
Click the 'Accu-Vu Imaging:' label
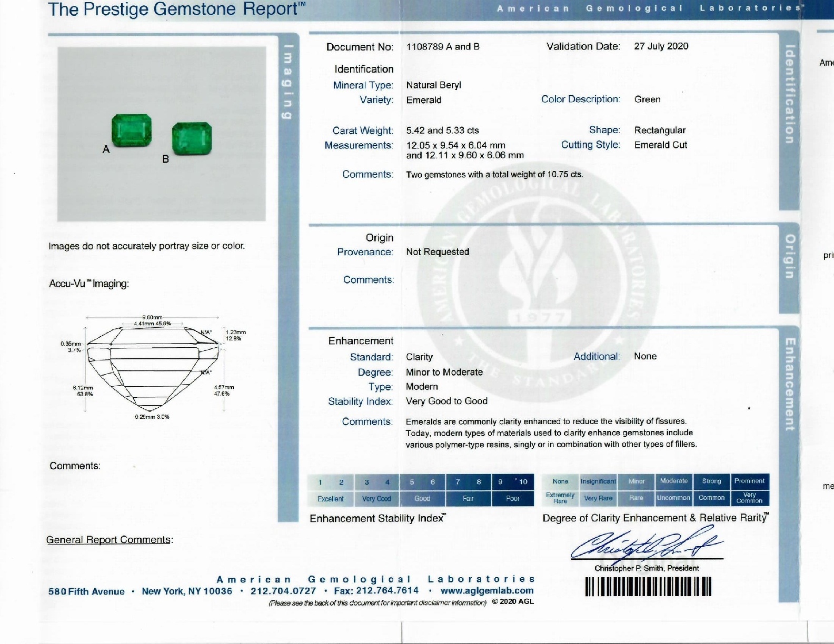89,284
